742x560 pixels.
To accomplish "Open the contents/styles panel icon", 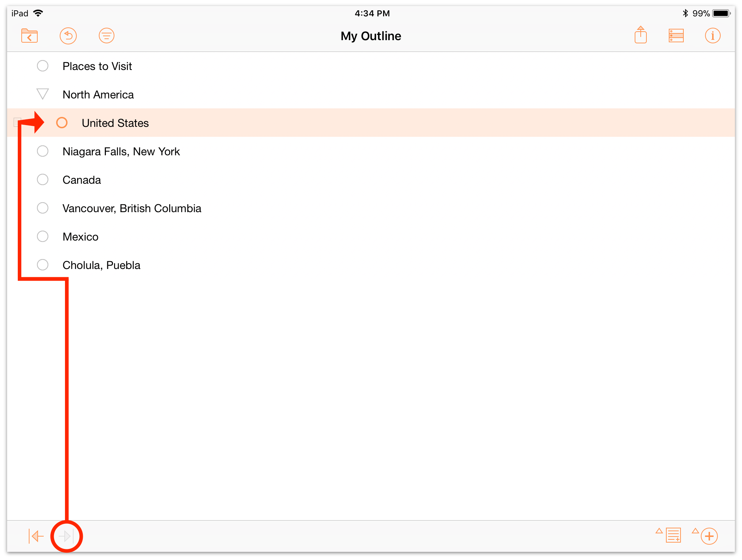I will pyautogui.click(x=676, y=36).
